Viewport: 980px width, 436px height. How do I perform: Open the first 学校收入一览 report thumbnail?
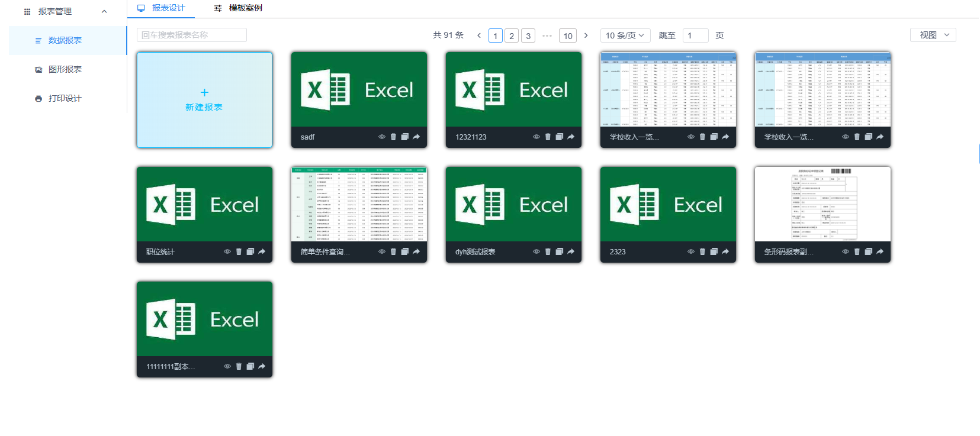click(x=668, y=89)
